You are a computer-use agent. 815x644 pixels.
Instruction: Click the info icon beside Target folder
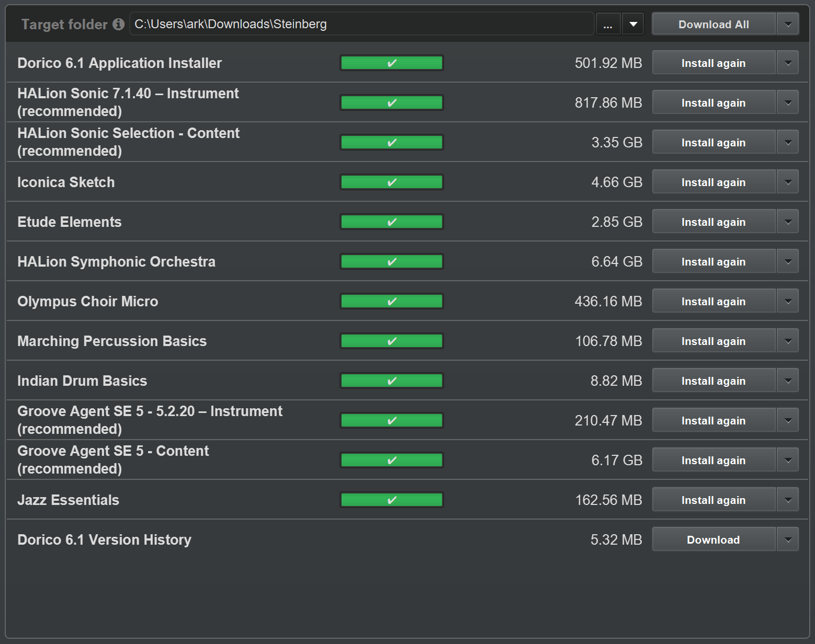[119, 24]
